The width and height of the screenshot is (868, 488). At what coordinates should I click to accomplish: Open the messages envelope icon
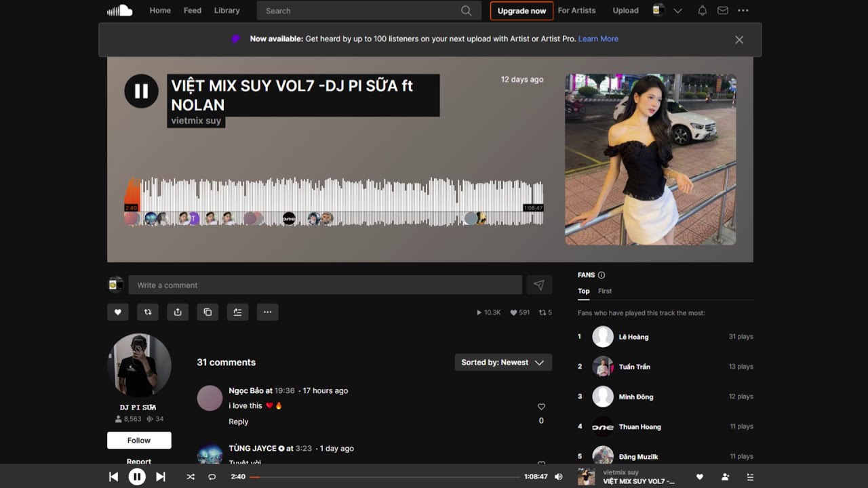coord(723,10)
